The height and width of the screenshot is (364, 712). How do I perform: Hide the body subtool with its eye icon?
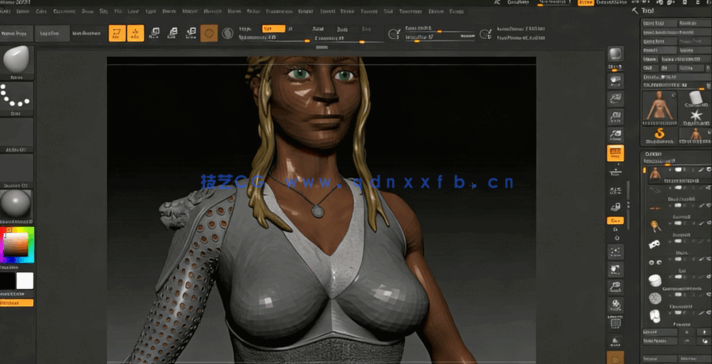[x=708, y=169]
